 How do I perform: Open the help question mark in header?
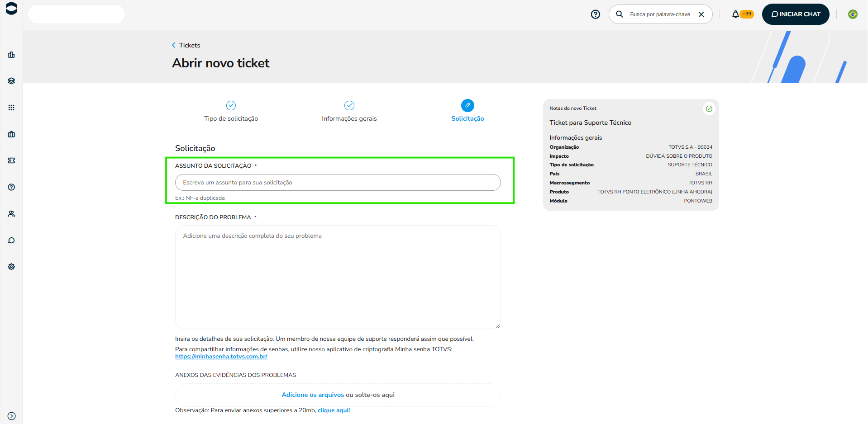point(596,14)
